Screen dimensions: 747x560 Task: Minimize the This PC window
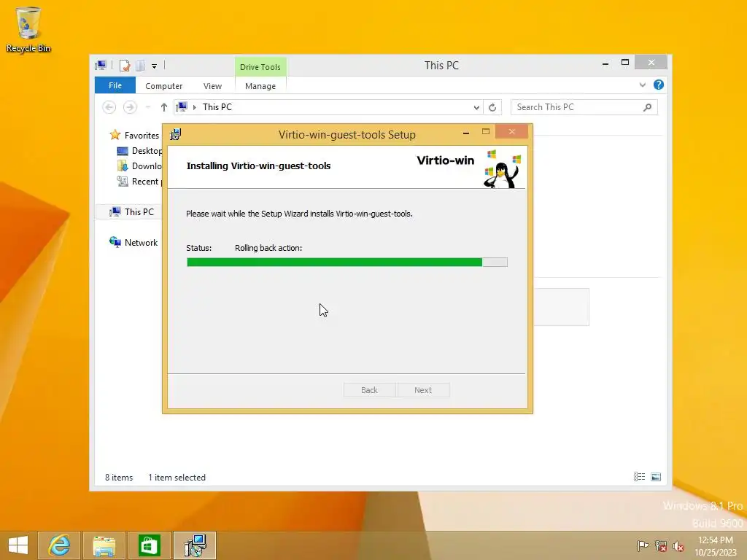click(605, 63)
